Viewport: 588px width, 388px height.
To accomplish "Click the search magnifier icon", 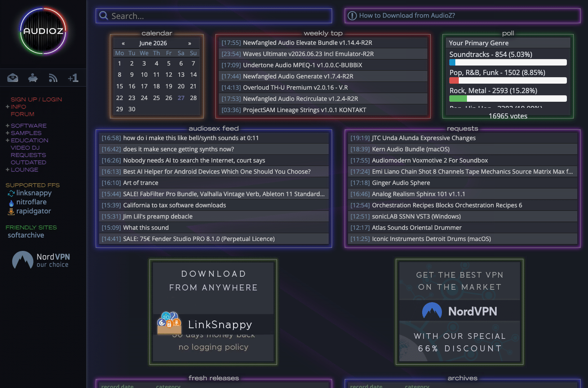I will tap(103, 16).
